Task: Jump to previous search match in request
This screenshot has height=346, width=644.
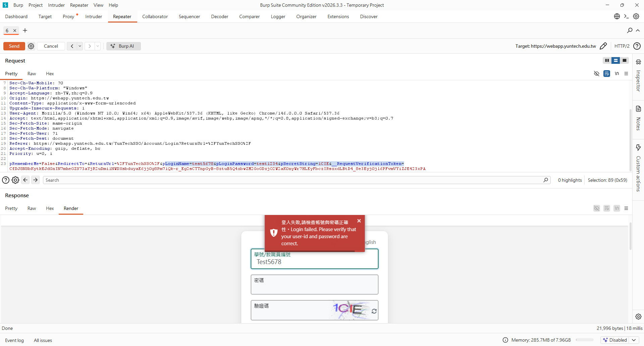Action: (x=25, y=180)
